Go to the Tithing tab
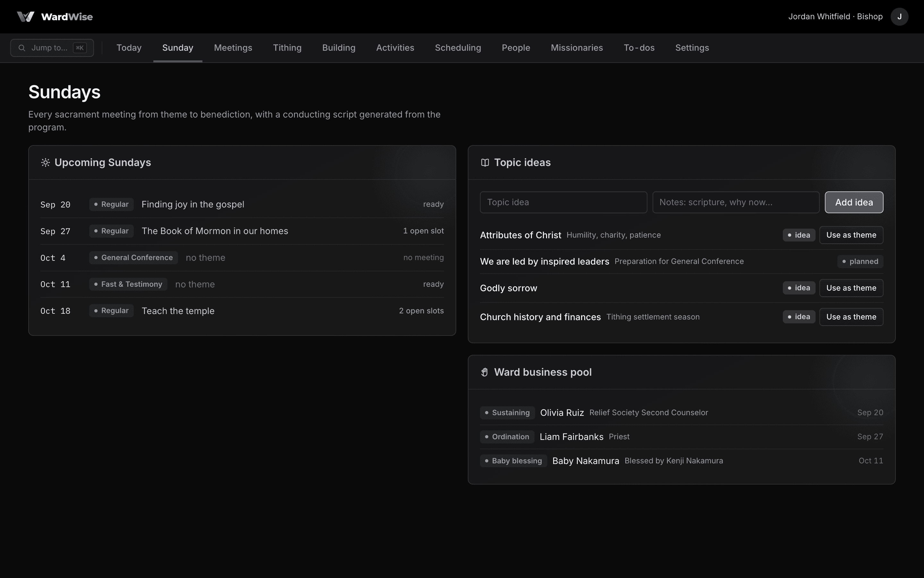The width and height of the screenshot is (924, 578). coord(287,48)
